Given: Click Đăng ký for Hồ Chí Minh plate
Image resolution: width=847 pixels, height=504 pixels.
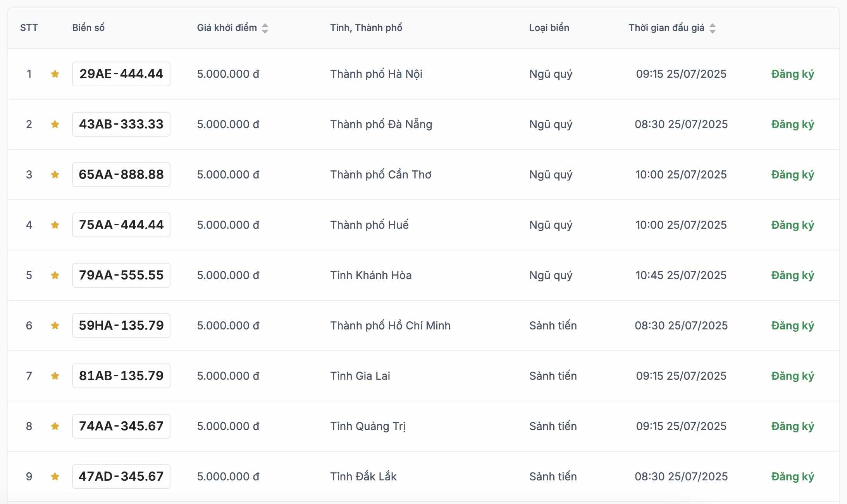Looking at the screenshot, I should (792, 326).
